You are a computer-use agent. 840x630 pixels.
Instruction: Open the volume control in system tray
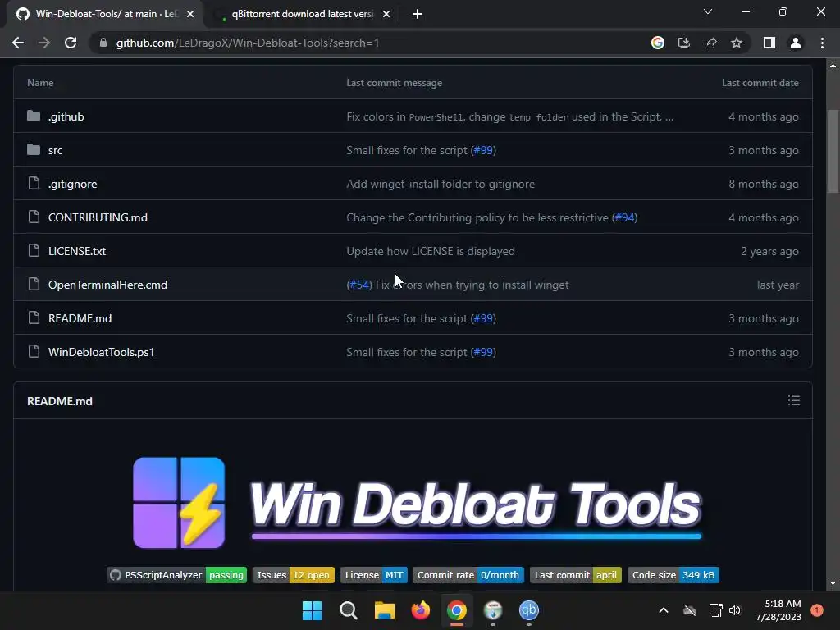(735, 610)
